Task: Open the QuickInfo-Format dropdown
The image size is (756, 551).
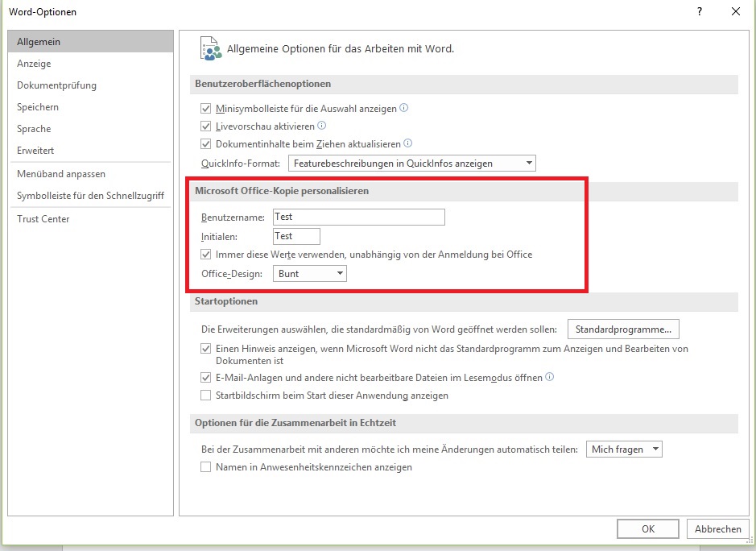Action: click(x=411, y=163)
